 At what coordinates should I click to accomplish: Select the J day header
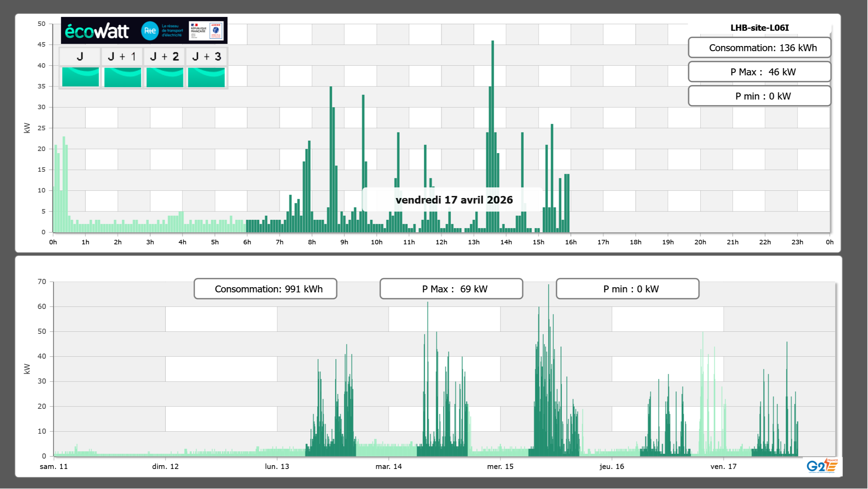pos(80,56)
